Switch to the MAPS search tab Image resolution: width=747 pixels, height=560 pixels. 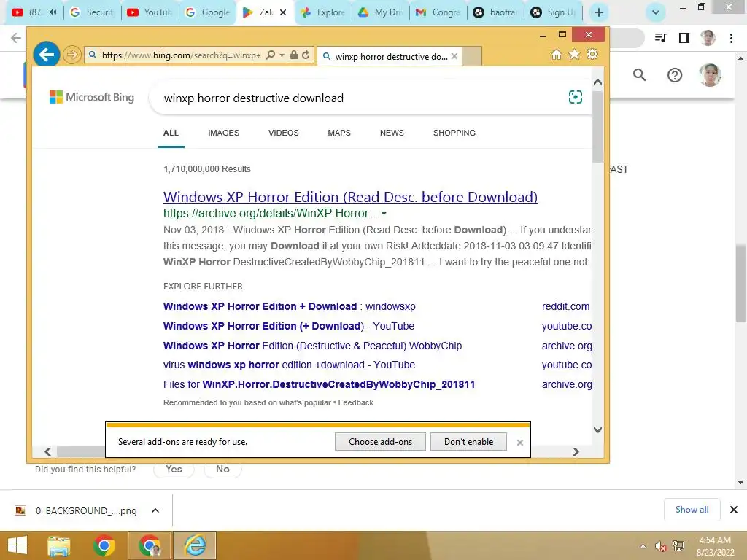tap(339, 133)
